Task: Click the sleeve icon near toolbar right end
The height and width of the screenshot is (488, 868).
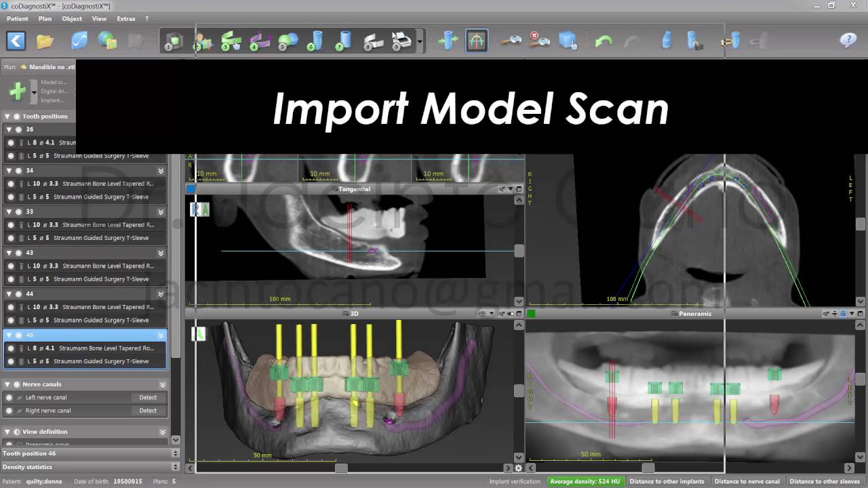Action: 731,41
